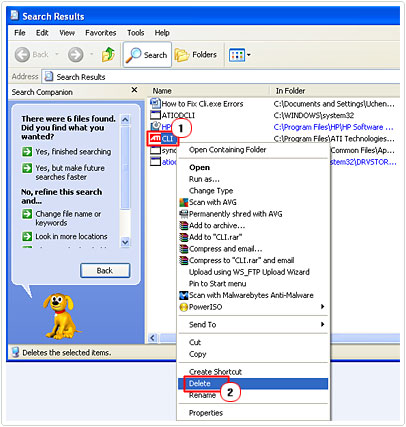This screenshot has width=406, height=427.
Task: Open the Tools menu
Action: [x=135, y=33]
